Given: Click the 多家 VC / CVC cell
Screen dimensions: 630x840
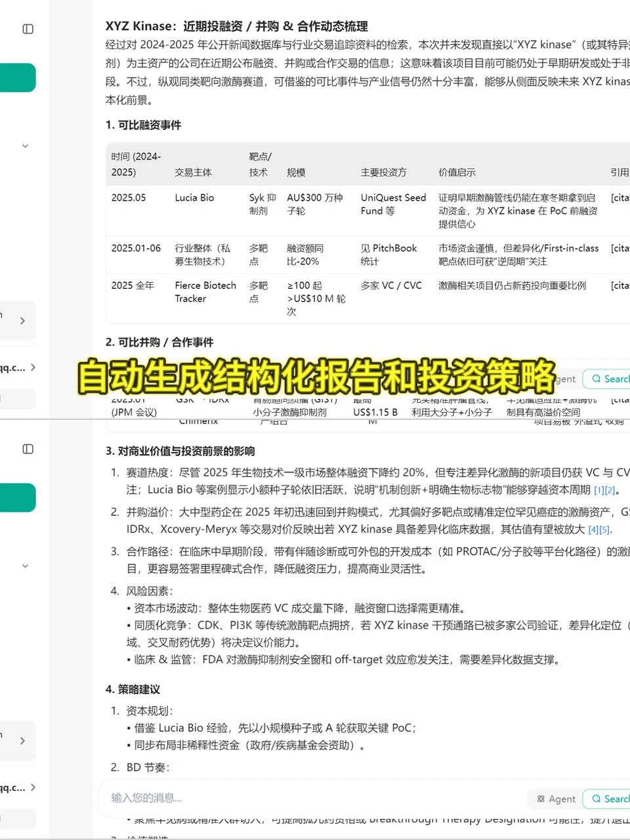Looking at the screenshot, I should pyautogui.click(x=391, y=285).
